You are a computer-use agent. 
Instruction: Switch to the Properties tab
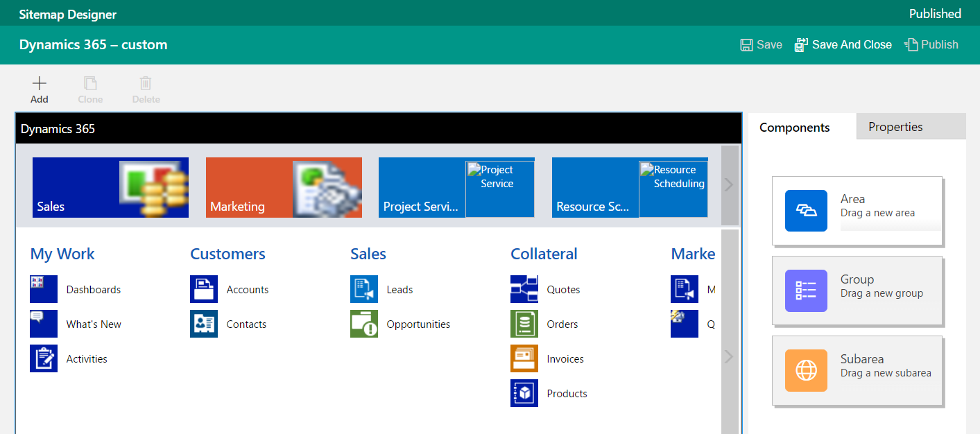pos(895,127)
